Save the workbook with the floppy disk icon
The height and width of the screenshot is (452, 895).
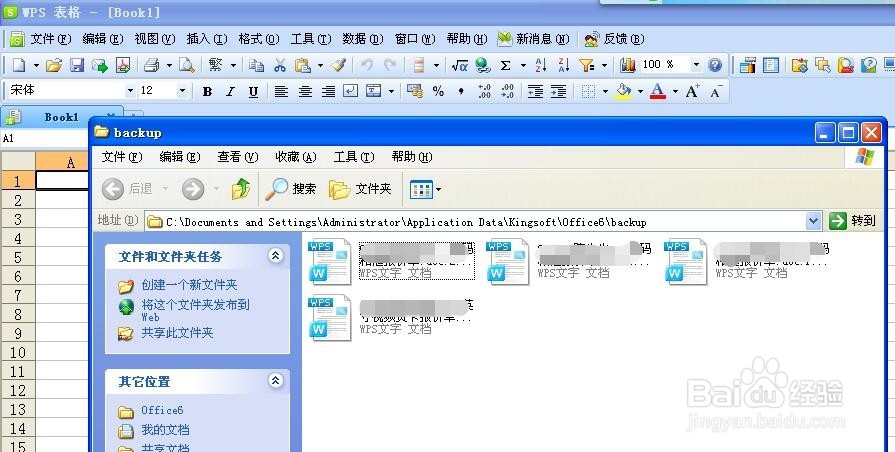[x=77, y=65]
